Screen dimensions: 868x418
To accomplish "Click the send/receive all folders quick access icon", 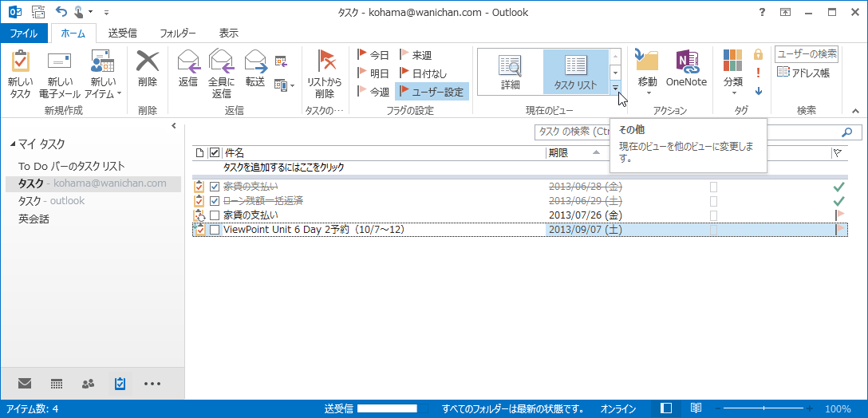I will tap(37, 11).
